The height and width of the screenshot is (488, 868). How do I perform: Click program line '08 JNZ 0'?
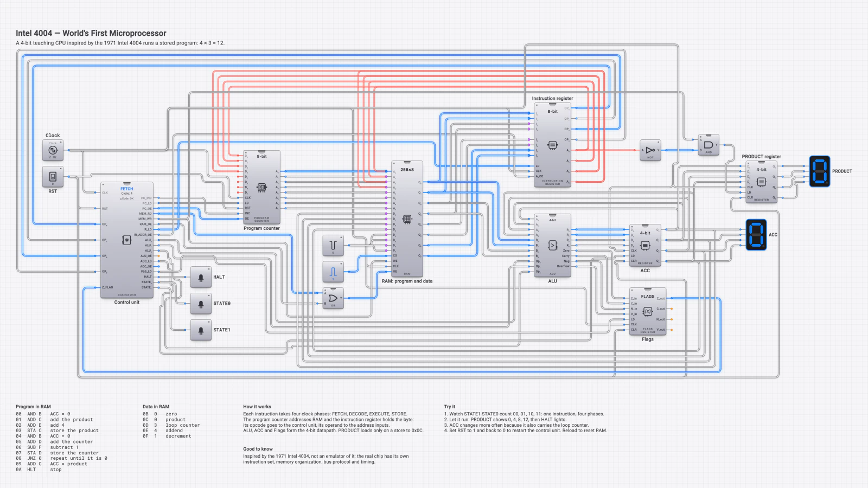point(61,458)
